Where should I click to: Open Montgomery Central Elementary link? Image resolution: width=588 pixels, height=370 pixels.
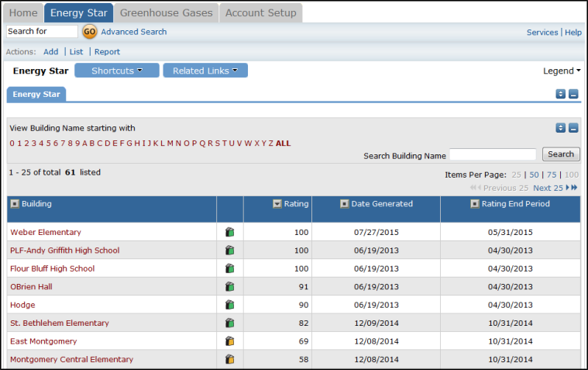tap(71, 359)
